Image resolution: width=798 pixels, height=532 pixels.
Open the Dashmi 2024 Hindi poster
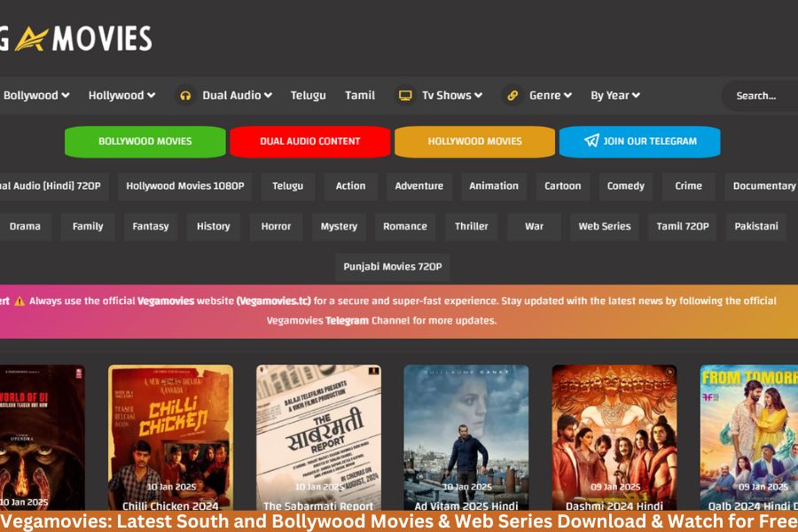point(614,438)
